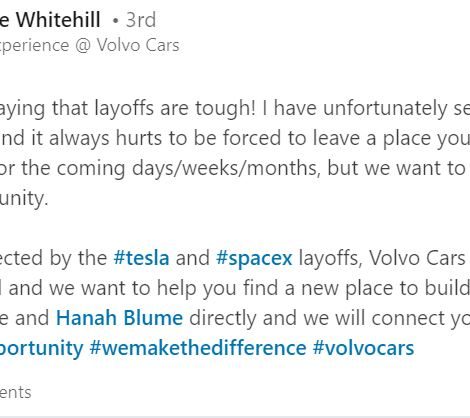Open the Whitehill profile name link
Viewport: 470px width, 418px height.
pyautogui.click(x=50, y=19)
